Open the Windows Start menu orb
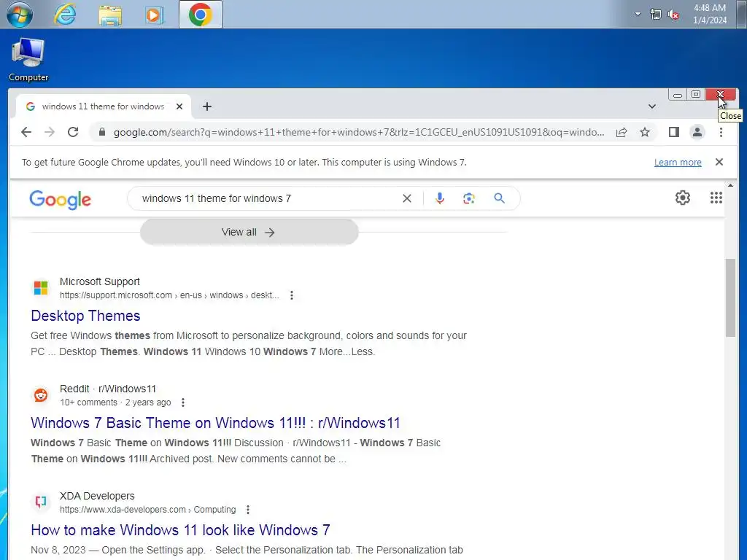Screen dimensions: 747x560 tap(20, 15)
